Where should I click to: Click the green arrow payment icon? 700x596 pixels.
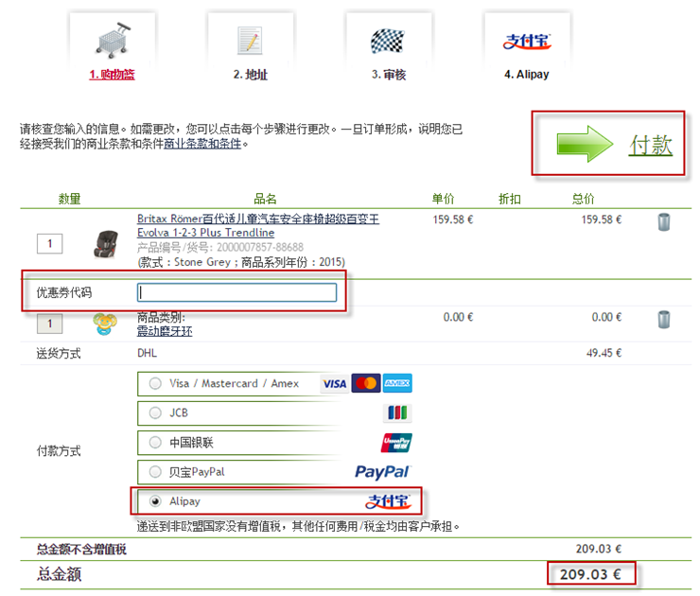585,144
